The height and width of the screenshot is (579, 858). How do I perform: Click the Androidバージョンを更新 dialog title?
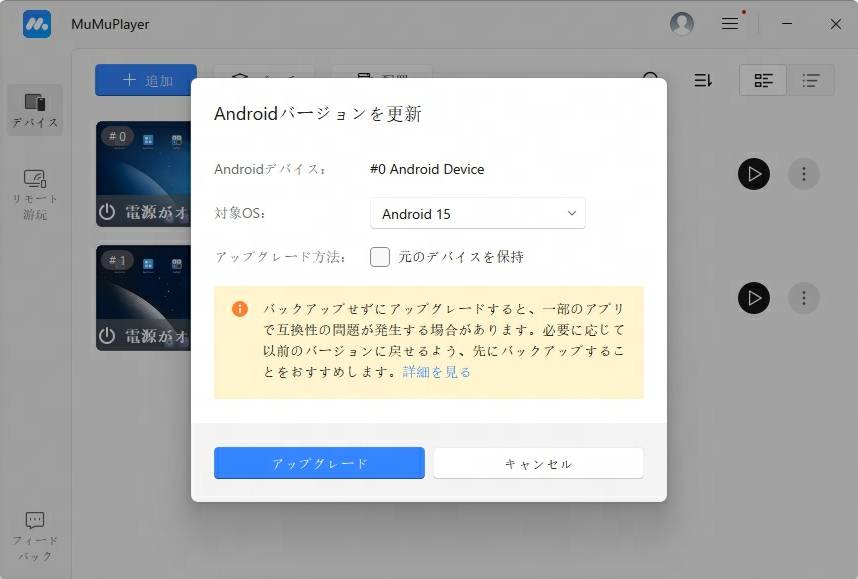pyautogui.click(x=317, y=114)
